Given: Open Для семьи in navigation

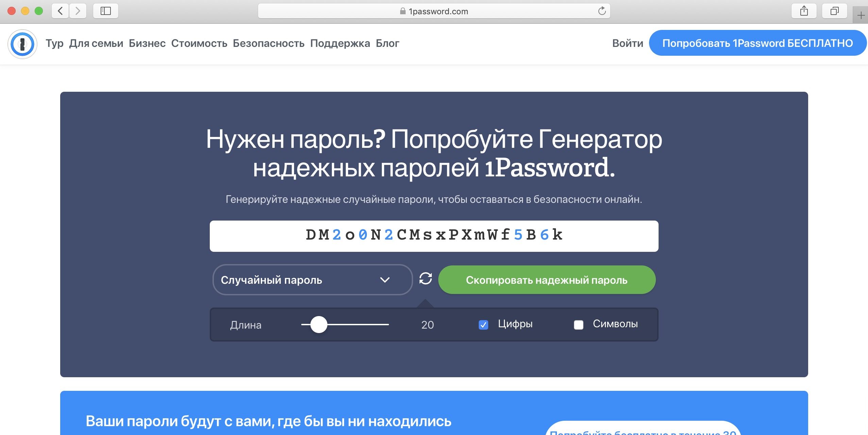Looking at the screenshot, I should click(x=96, y=43).
